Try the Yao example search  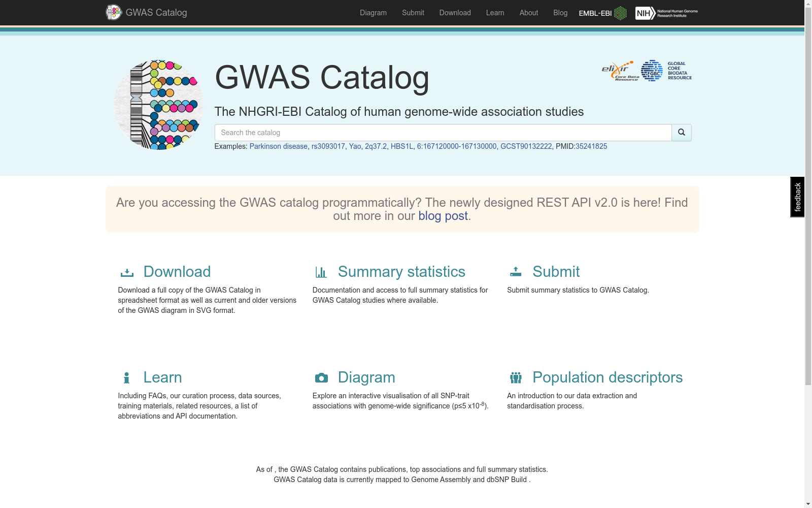(355, 146)
